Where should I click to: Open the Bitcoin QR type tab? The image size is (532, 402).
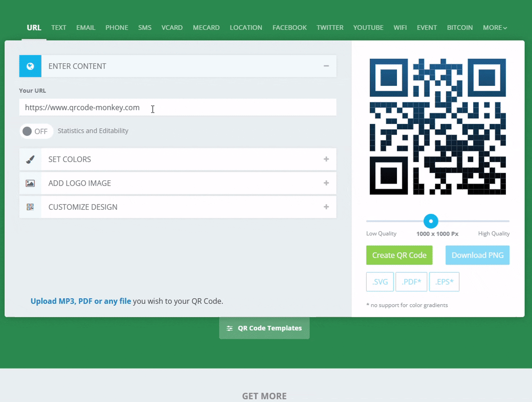[x=460, y=28]
